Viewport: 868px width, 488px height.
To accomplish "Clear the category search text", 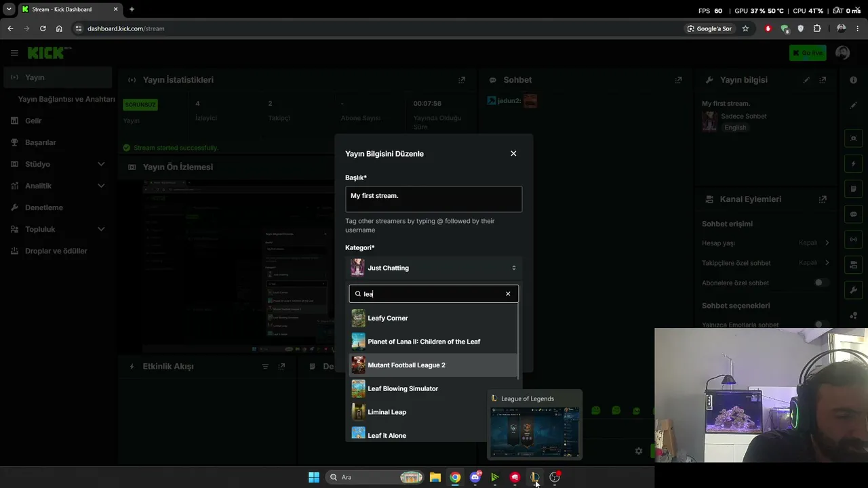I will (x=508, y=293).
